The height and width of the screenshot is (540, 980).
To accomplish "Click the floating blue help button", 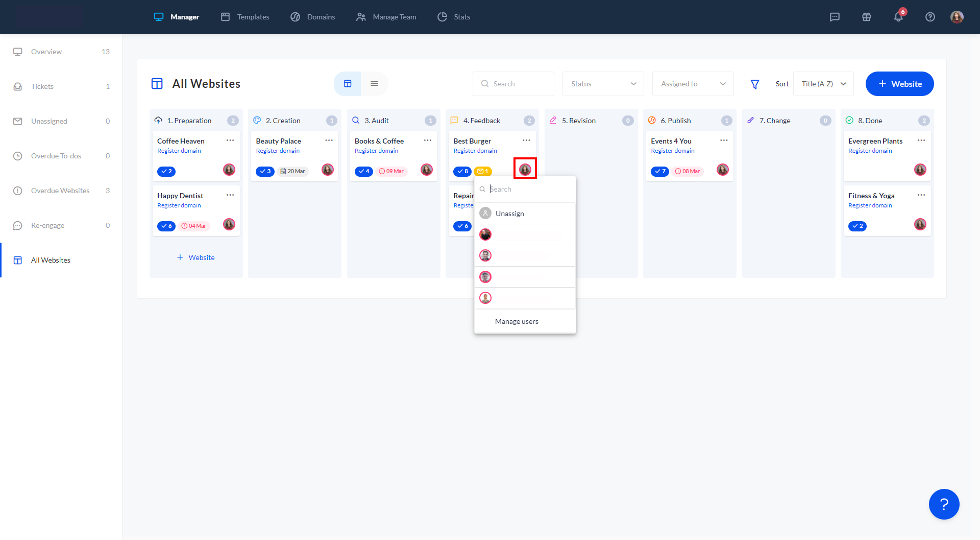I will (x=944, y=504).
